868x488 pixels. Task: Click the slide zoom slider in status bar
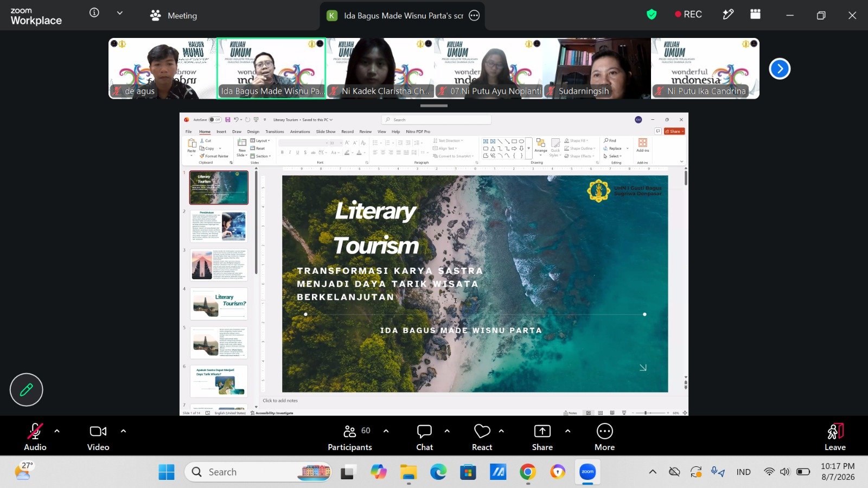pos(649,413)
